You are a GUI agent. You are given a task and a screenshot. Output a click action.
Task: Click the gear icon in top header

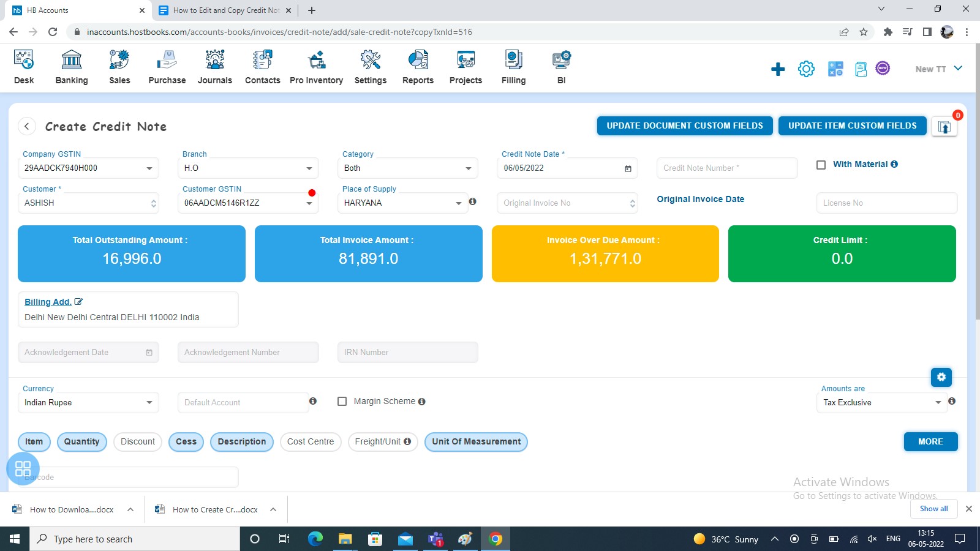pos(807,69)
